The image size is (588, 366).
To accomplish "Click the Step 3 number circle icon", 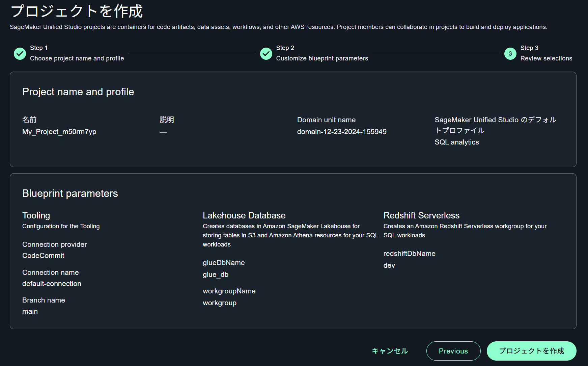I will pos(510,53).
